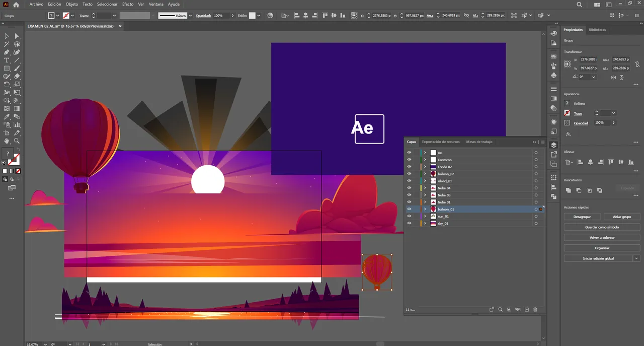Click the Illustrator home icon
The height and width of the screenshot is (346, 644).
[16, 5]
